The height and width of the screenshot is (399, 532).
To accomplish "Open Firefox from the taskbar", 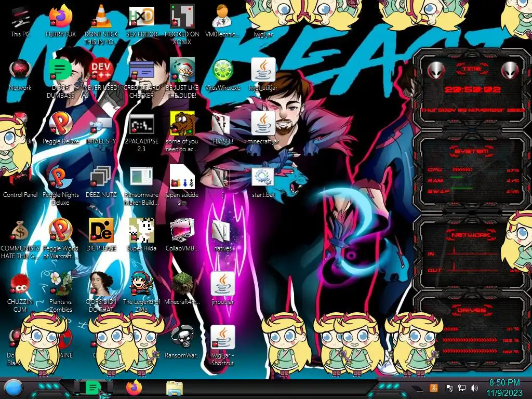I will [134, 388].
